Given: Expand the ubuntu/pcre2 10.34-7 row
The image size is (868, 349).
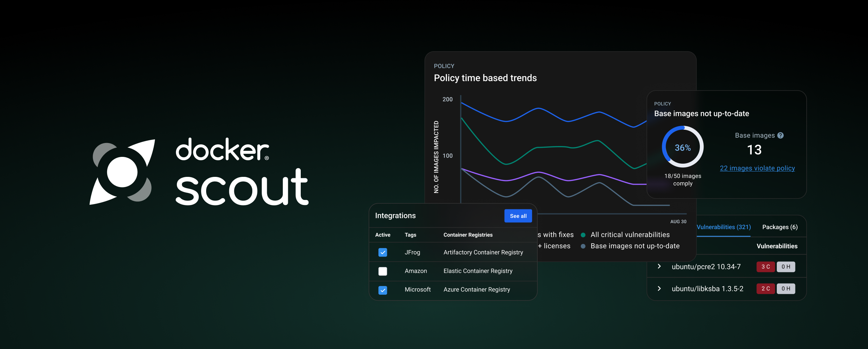Looking at the screenshot, I should [659, 266].
